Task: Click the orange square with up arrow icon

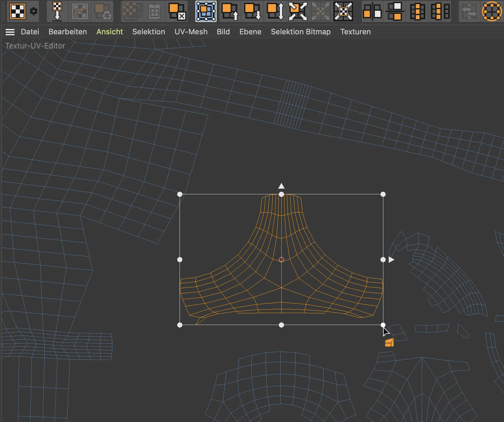Action: point(230,11)
